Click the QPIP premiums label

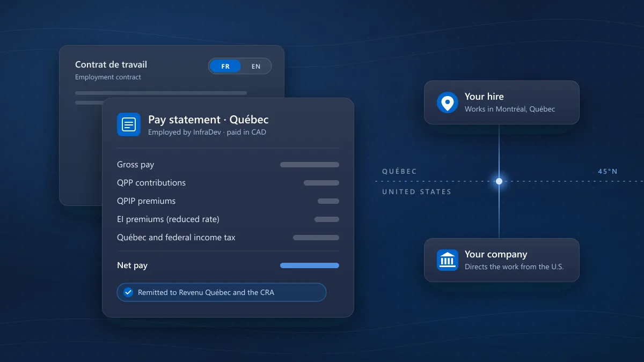(x=147, y=201)
